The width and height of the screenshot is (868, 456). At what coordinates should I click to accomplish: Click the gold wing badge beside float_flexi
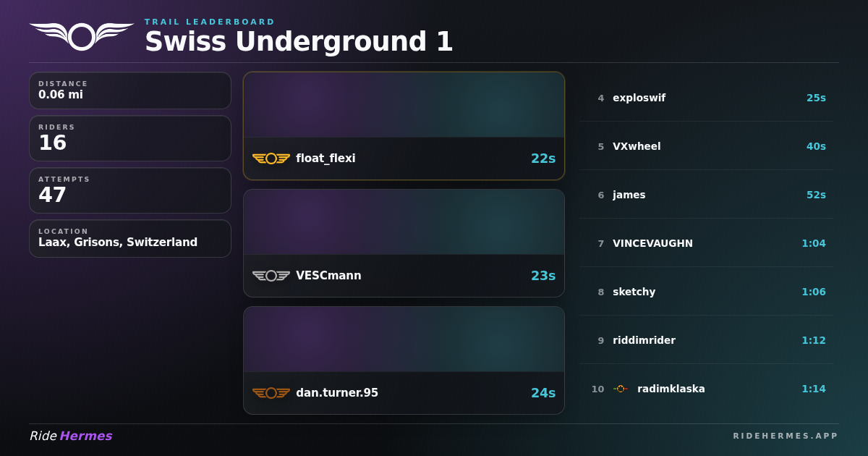[271, 159]
